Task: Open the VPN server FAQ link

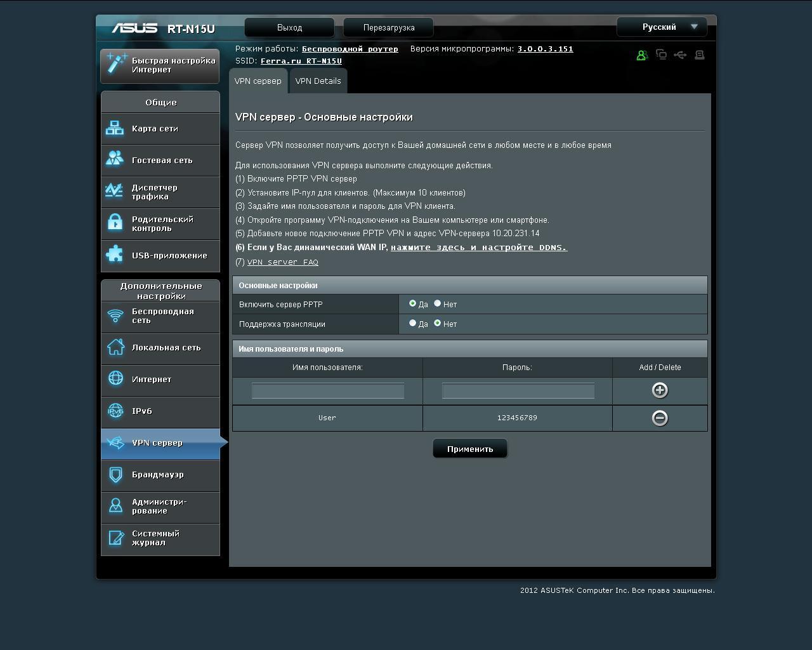Action: 282,262
